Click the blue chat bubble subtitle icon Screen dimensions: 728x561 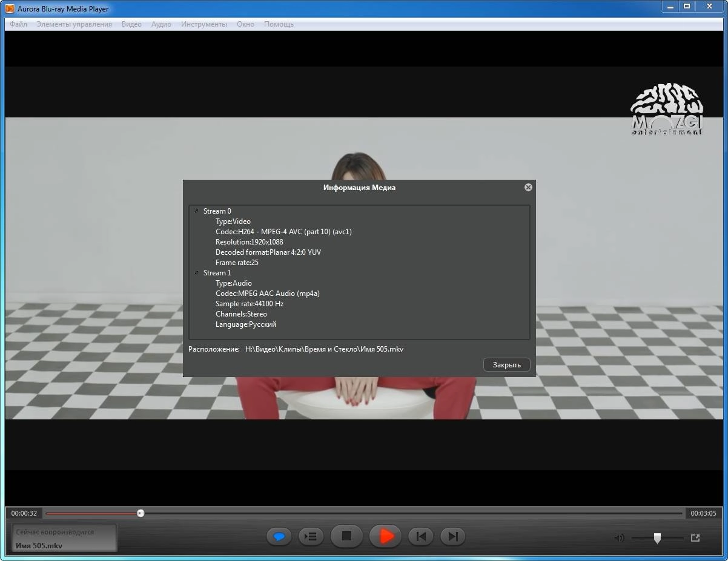[x=279, y=536]
